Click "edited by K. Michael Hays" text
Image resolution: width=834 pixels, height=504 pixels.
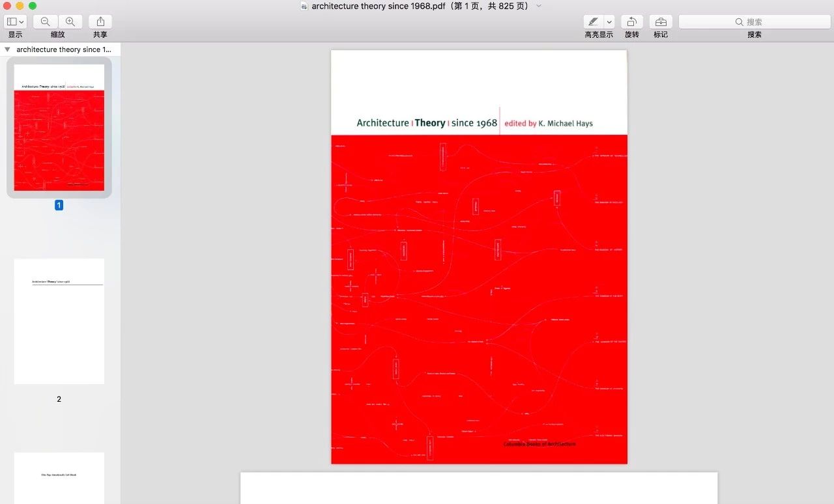coord(549,123)
